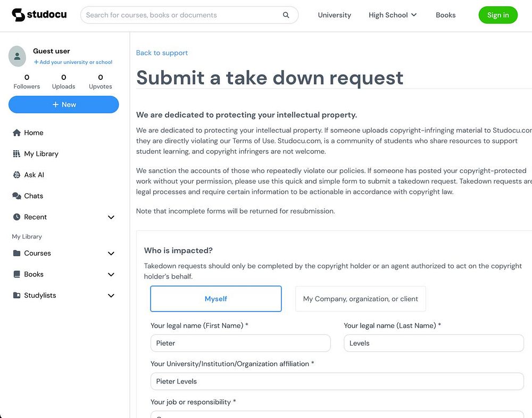Click Add your university or school link
This screenshot has height=418, width=532.
point(73,62)
